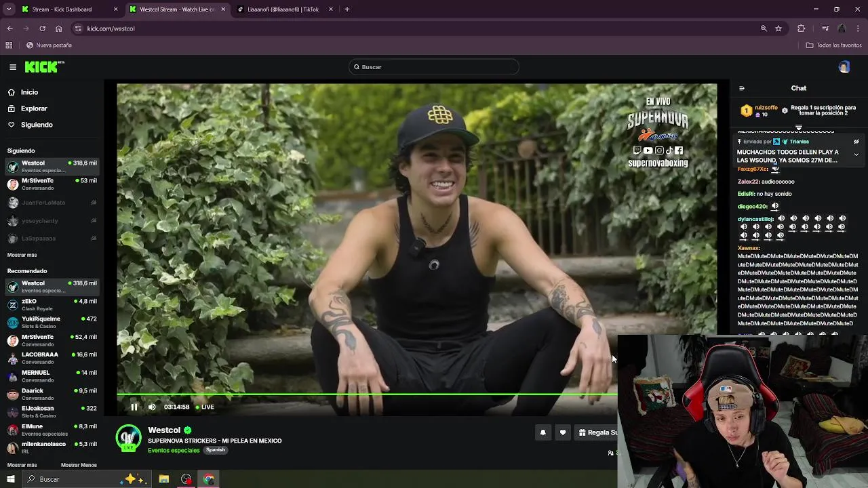Click the Trianiss username in pinned message
Screen dimensions: 868x488
pyautogui.click(x=799, y=142)
